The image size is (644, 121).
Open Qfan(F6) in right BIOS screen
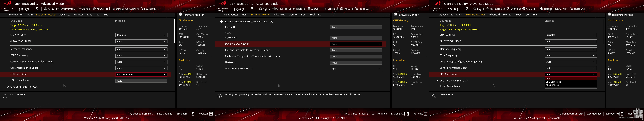pos(514,9)
